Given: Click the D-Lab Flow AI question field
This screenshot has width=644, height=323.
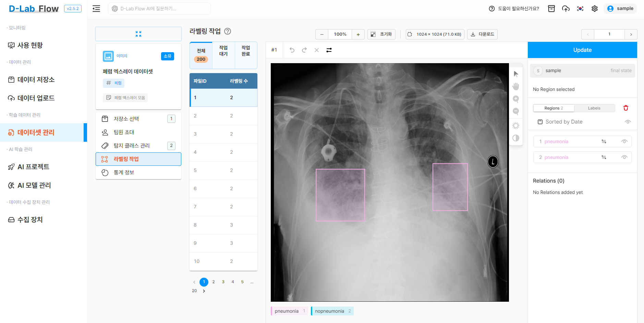Looking at the screenshot, I should [159, 9].
